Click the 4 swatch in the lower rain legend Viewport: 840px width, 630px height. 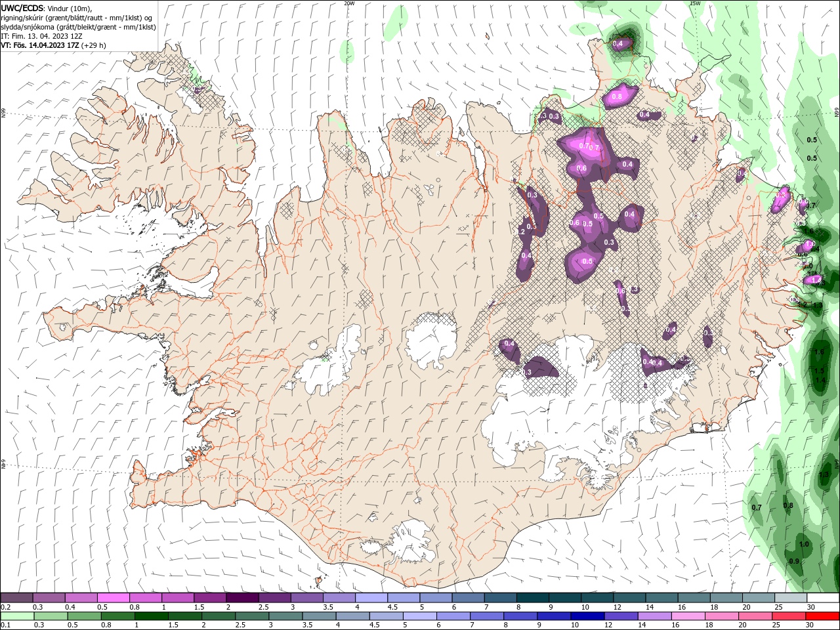tap(352, 616)
